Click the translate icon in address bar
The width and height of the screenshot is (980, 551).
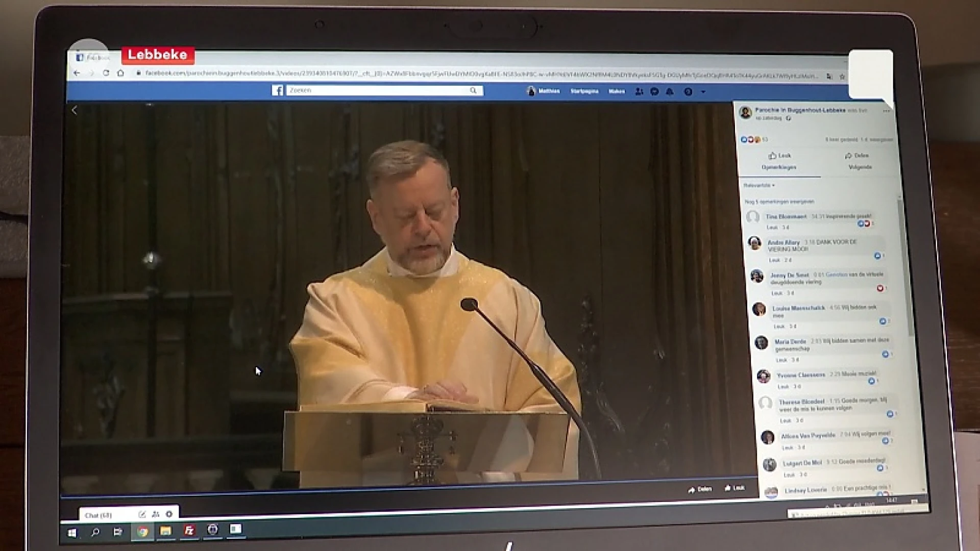click(829, 77)
